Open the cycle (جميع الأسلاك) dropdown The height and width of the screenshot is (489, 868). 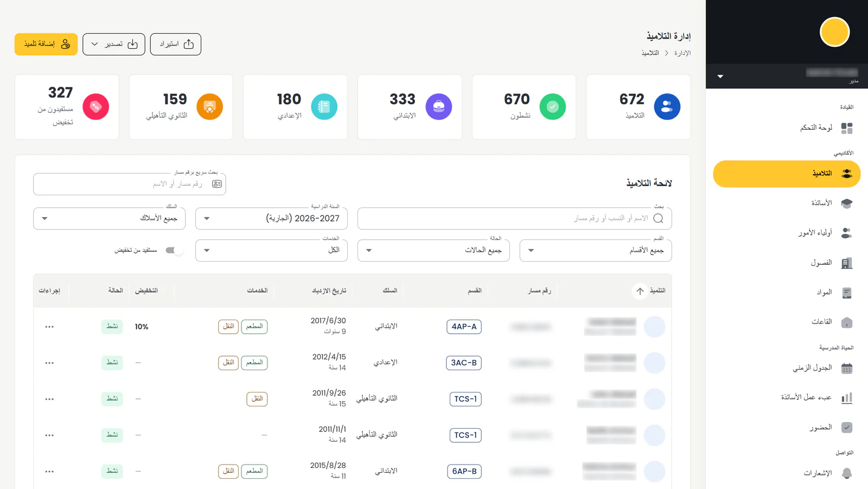click(x=109, y=218)
